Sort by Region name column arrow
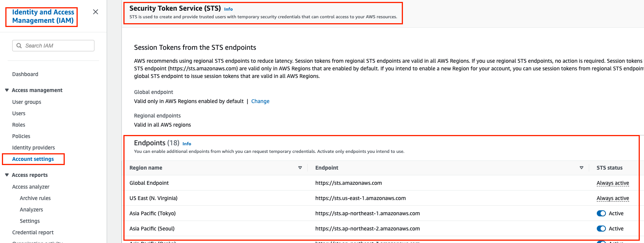644x243 pixels. pos(300,168)
